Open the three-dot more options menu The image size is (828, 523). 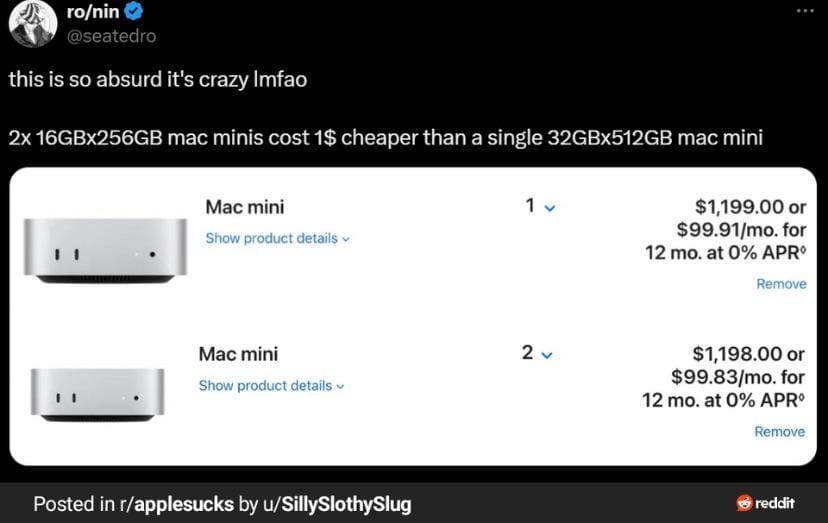coord(804,11)
